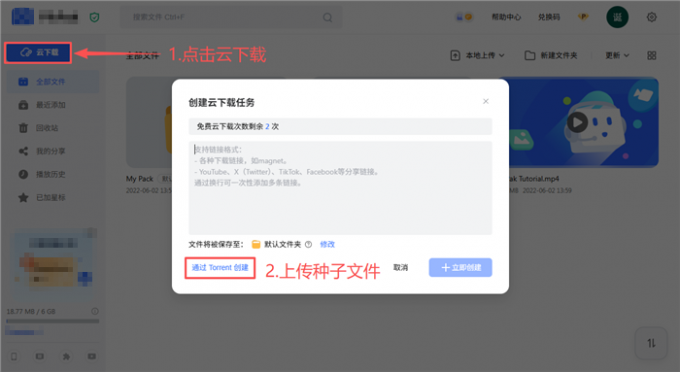Click the storage info icon near 6 GB
The width and height of the screenshot is (680, 372).
95,311
